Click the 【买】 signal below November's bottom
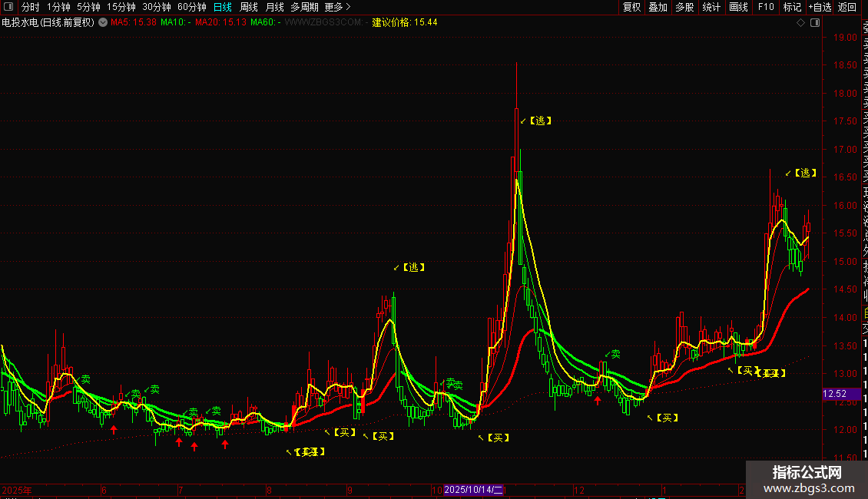868x499 pixels. (498, 438)
